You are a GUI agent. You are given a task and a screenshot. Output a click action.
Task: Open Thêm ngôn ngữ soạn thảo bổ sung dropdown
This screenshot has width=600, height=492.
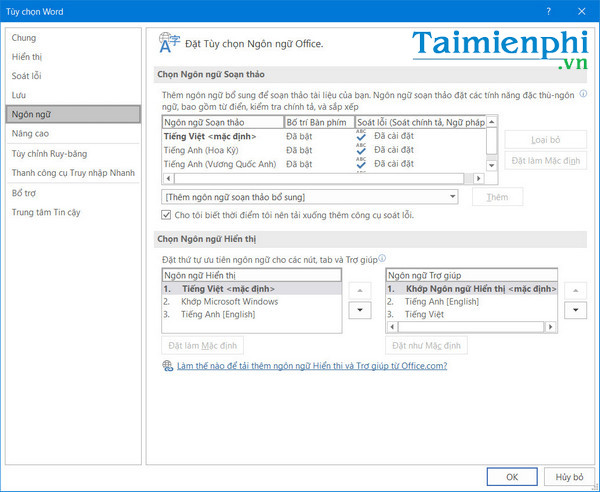pos(310,197)
